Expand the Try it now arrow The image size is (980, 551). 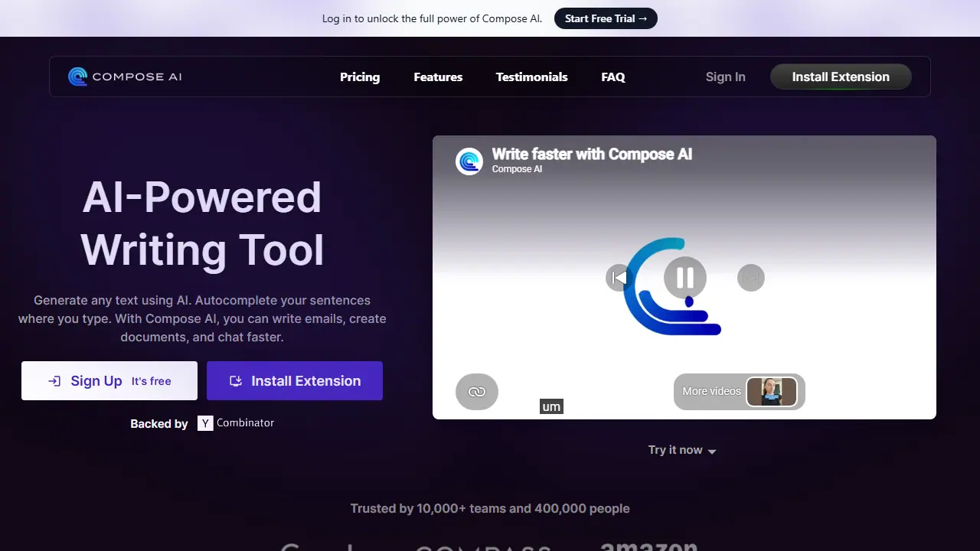point(712,452)
